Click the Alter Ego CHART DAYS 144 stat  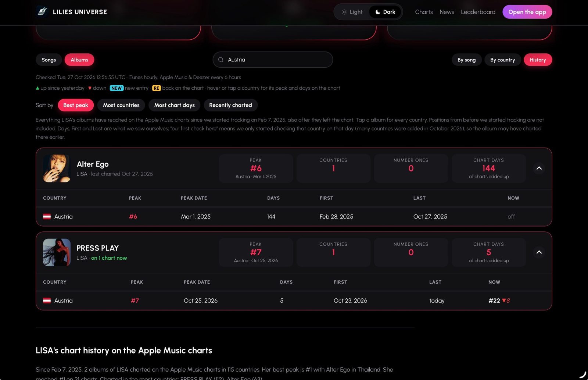(489, 168)
